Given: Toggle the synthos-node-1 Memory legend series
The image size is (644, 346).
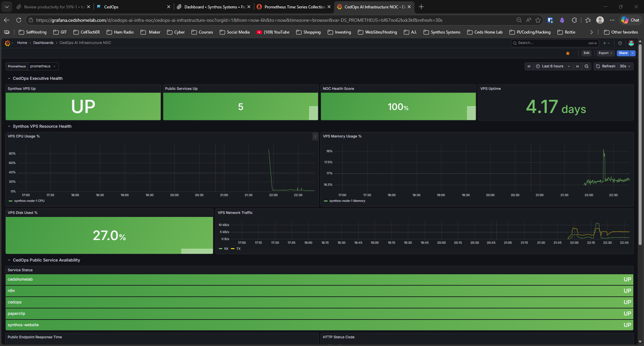Looking at the screenshot, I should [x=347, y=201].
